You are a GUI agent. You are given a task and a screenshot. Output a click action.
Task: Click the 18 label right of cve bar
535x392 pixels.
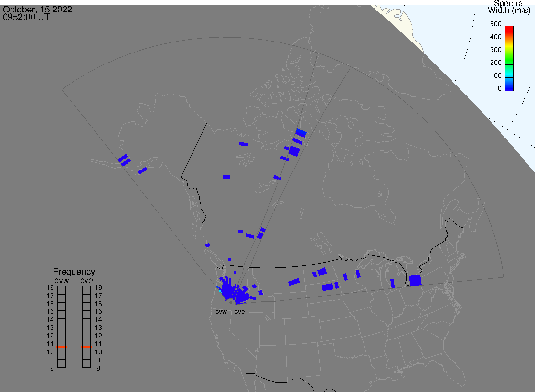click(98, 287)
